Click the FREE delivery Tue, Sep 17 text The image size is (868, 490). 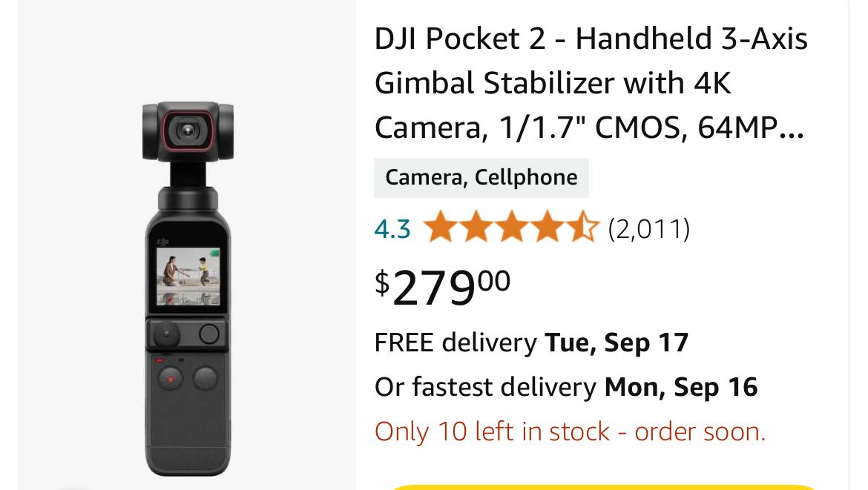tap(531, 343)
